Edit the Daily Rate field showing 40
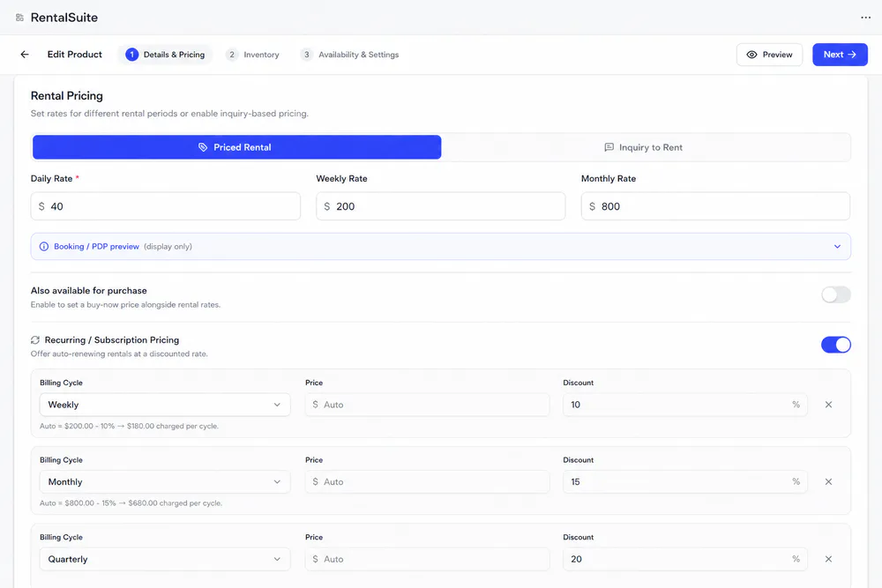The height and width of the screenshot is (588, 882). (x=166, y=206)
